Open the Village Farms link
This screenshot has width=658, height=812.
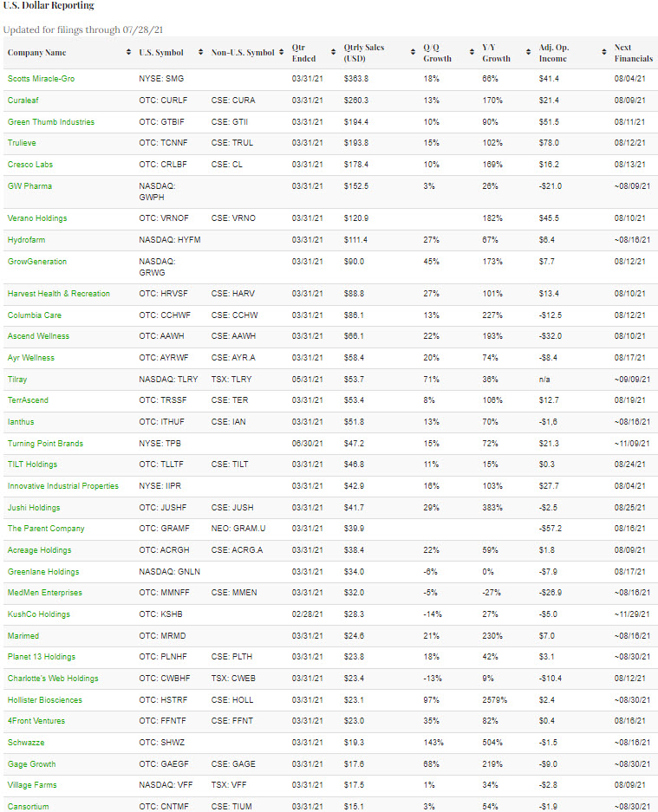click(x=31, y=785)
